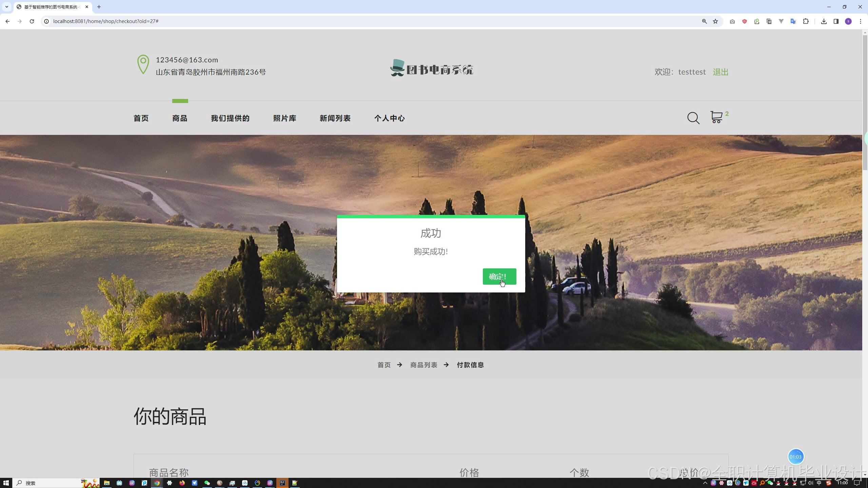
Task: Open Windows Start menu
Action: click(x=6, y=483)
